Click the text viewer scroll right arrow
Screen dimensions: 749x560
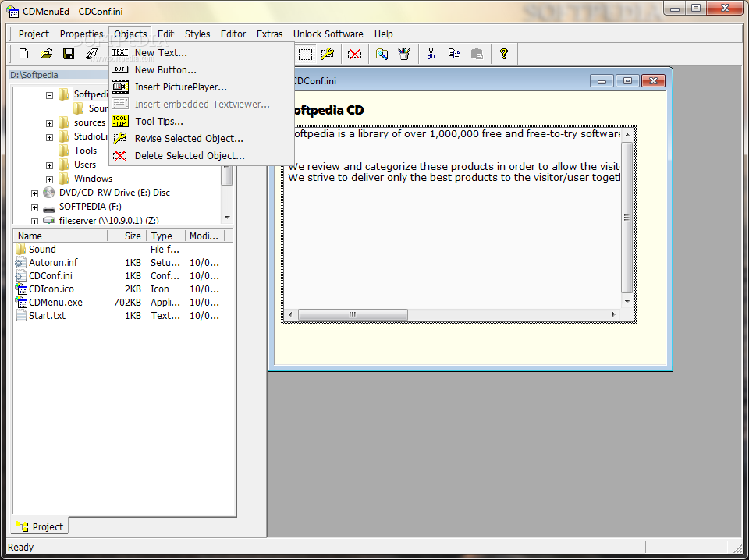614,314
